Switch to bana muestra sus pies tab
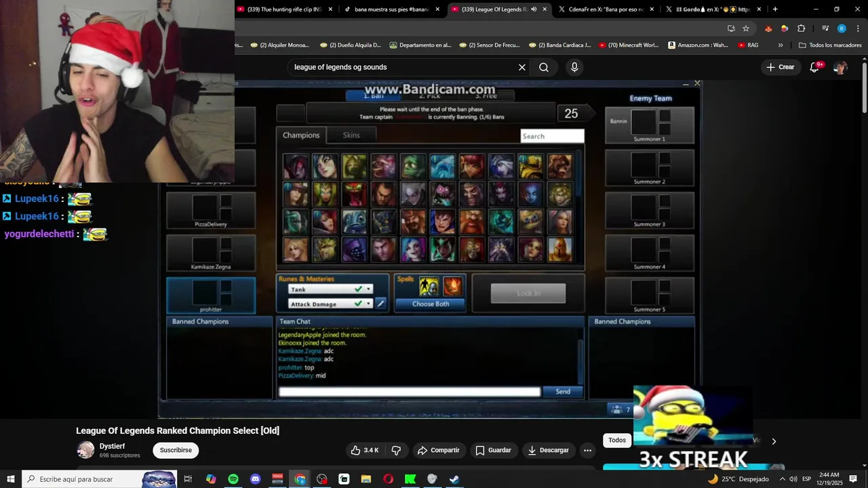This screenshot has height=488, width=868. click(x=392, y=9)
